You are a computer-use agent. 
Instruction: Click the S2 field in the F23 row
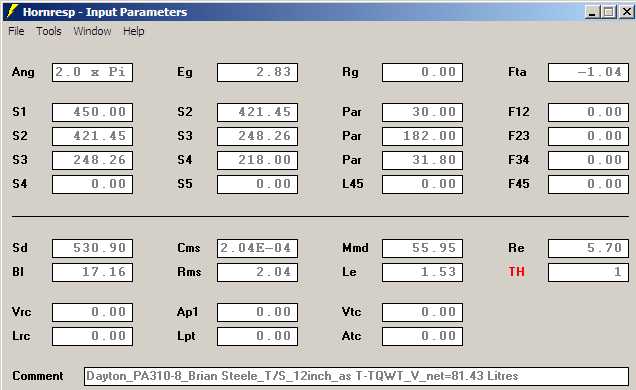pyautogui.click(x=92, y=136)
